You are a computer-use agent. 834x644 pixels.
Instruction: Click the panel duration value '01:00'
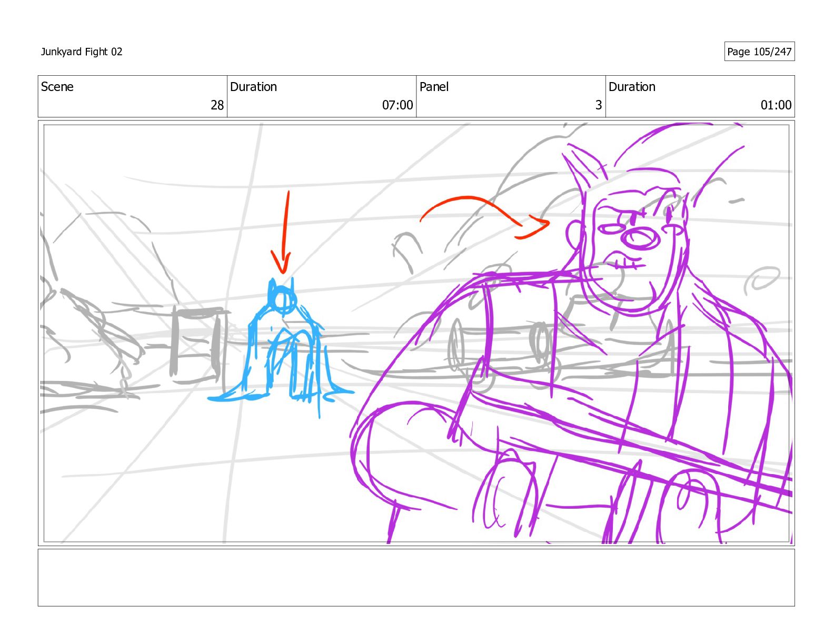click(x=776, y=105)
